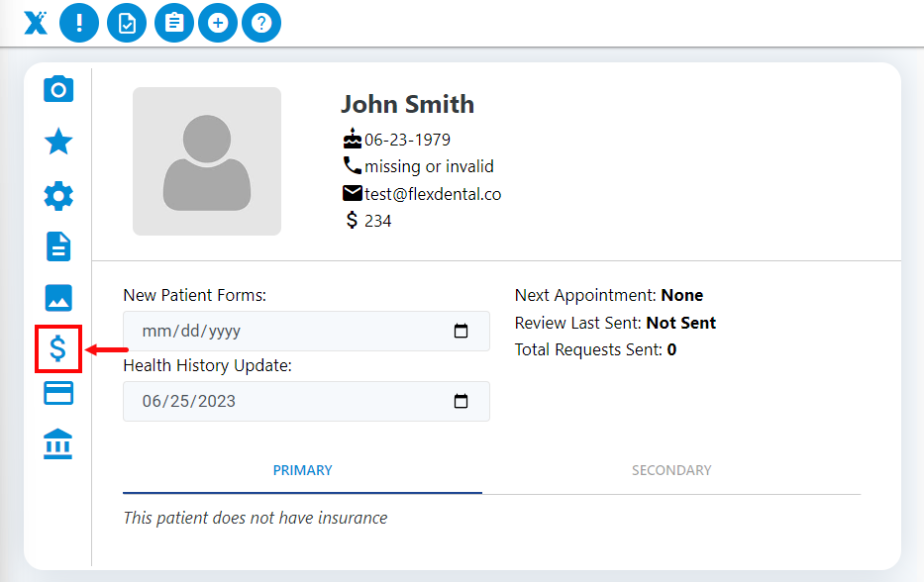Click the email test@flexdental.co
The image size is (924, 582).
(433, 194)
